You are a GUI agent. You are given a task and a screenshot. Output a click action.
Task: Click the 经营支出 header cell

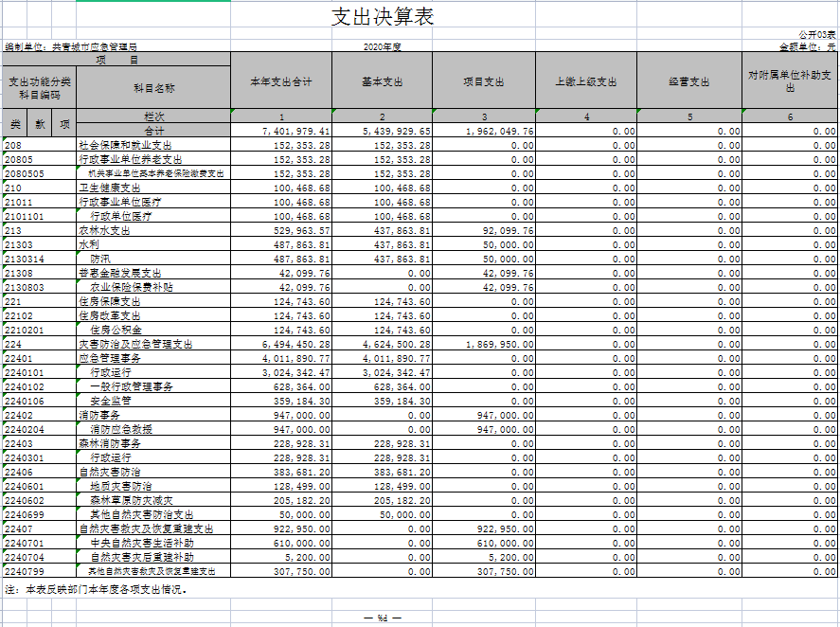coord(688,82)
